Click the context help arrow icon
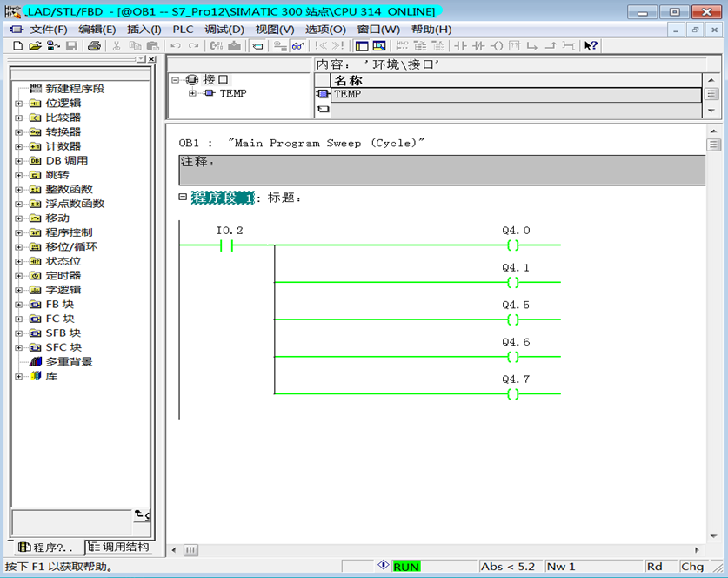This screenshot has height=578, width=728. click(591, 45)
